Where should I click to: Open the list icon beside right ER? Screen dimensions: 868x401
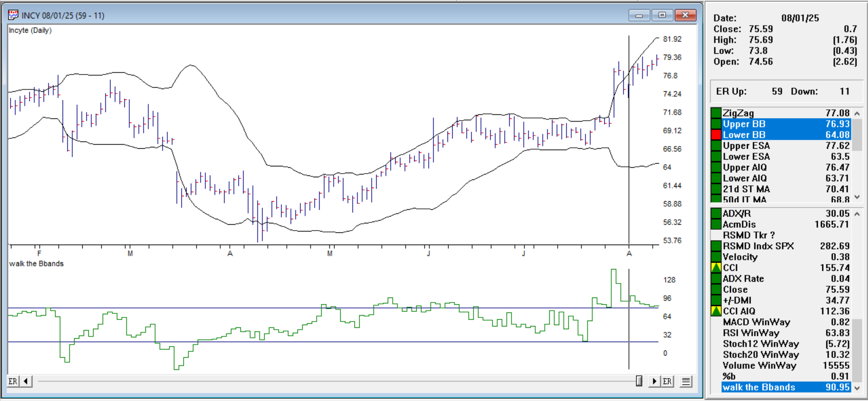pos(686,382)
